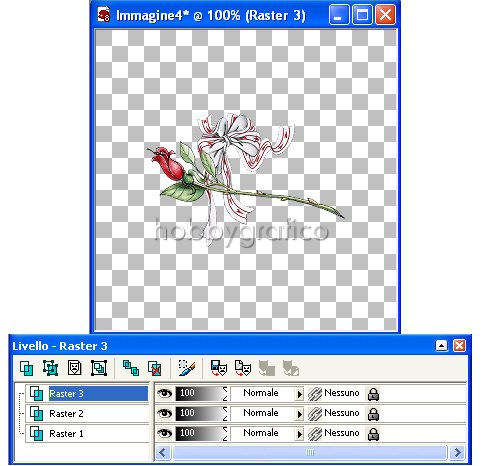Toggle visibility of Raster 2 layer
The image size is (484, 466).
tap(164, 413)
